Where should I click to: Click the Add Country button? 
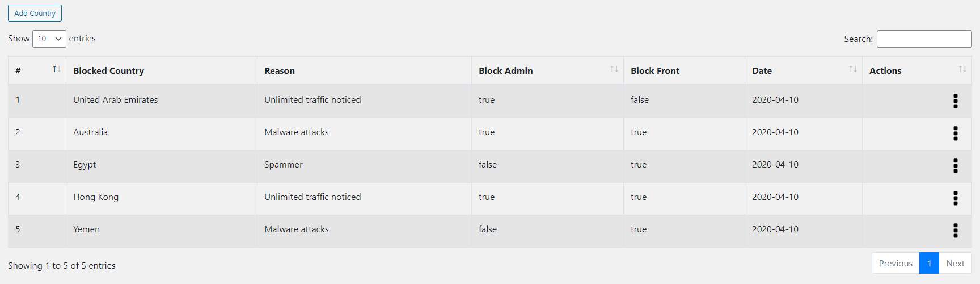(35, 13)
